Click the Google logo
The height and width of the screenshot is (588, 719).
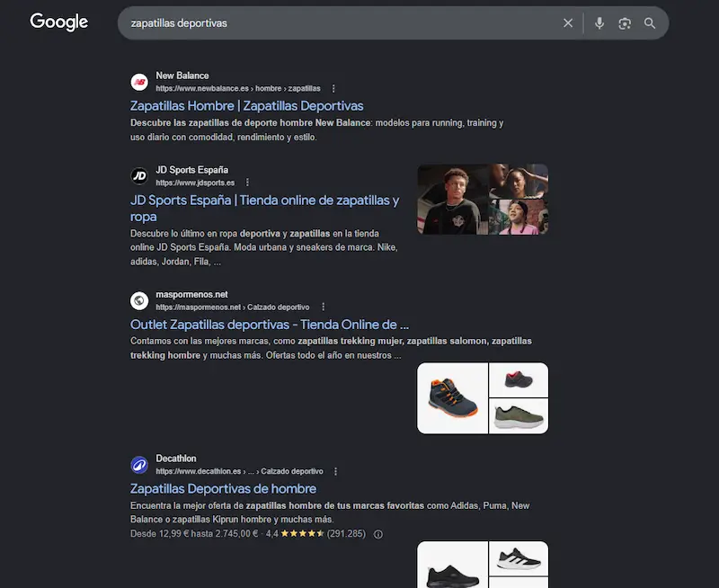(x=58, y=22)
